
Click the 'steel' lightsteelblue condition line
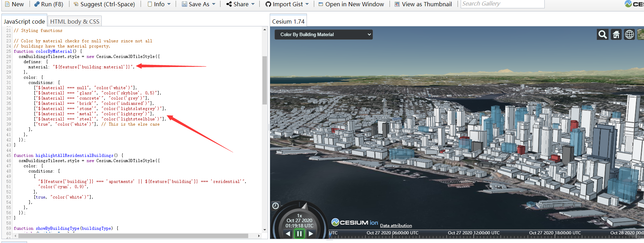pyautogui.click(x=100, y=119)
